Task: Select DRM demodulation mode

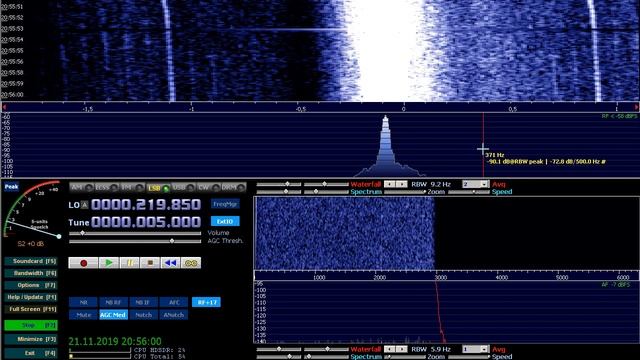Action: [x=234, y=187]
